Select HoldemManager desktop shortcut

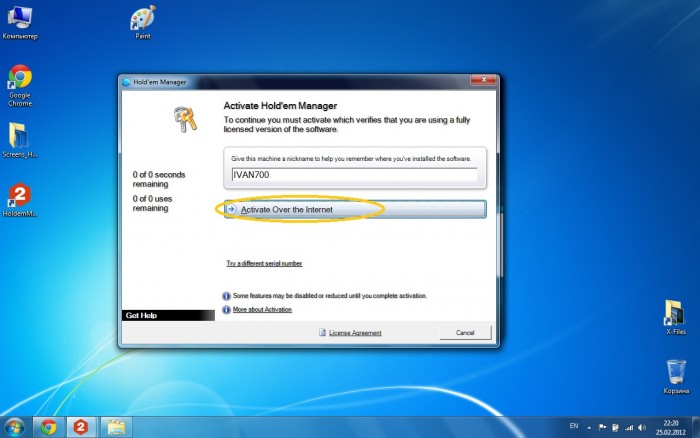pyautogui.click(x=20, y=200)
